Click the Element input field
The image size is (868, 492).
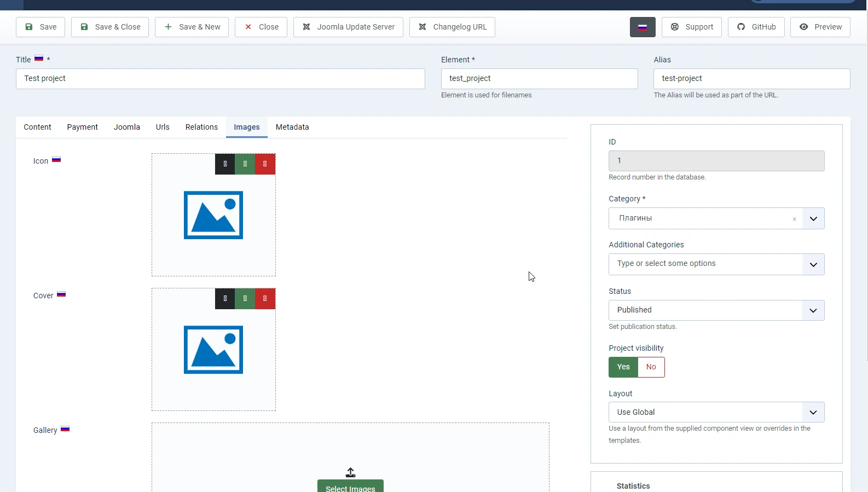point(540,79)
